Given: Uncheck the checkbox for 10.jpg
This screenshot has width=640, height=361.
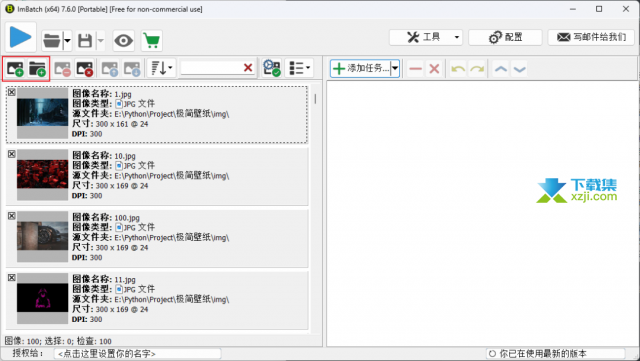Looking at the screenshot, I should (x=12, y=154).
